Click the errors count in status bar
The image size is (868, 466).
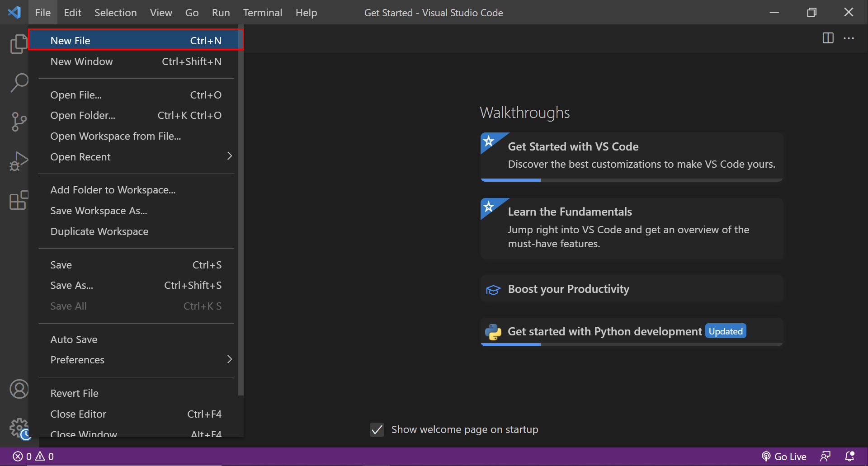click(x=23, y=457)
